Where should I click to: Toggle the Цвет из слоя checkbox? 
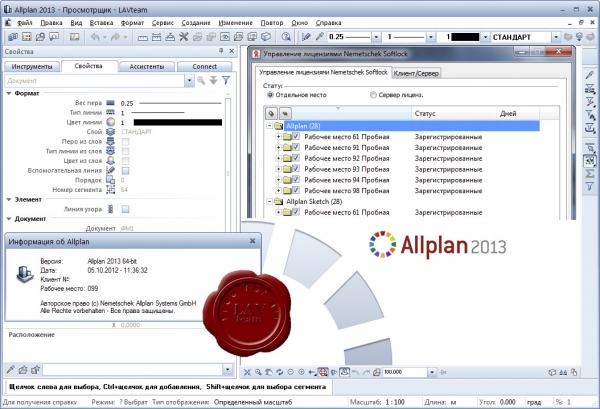pos(125,161)
